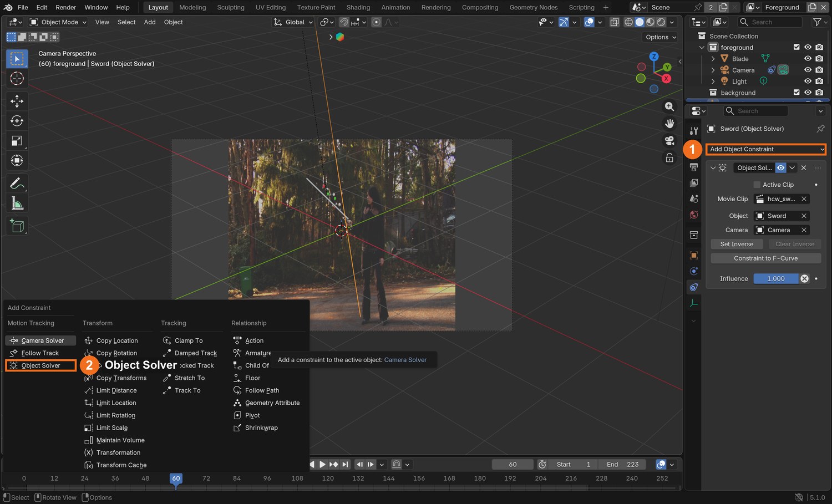
Task: Clear the Movie Clip field
Action: [x=804, y=199]
